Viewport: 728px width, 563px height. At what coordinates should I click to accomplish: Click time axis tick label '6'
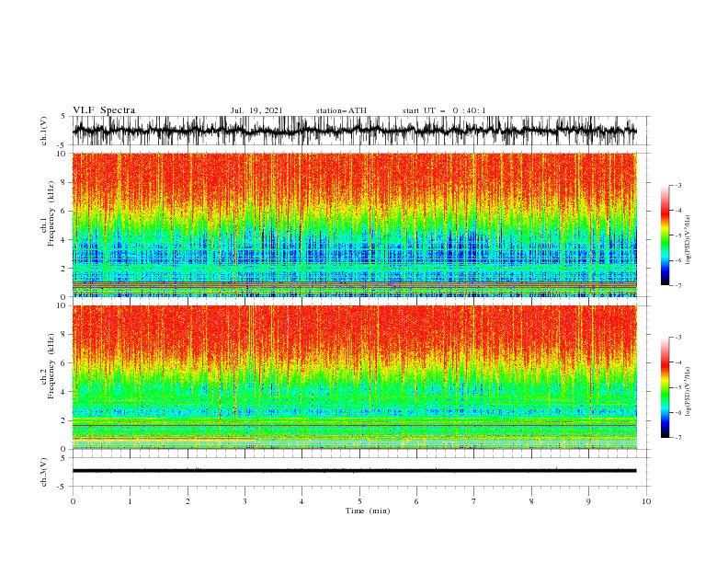click(x=416, y=501)
